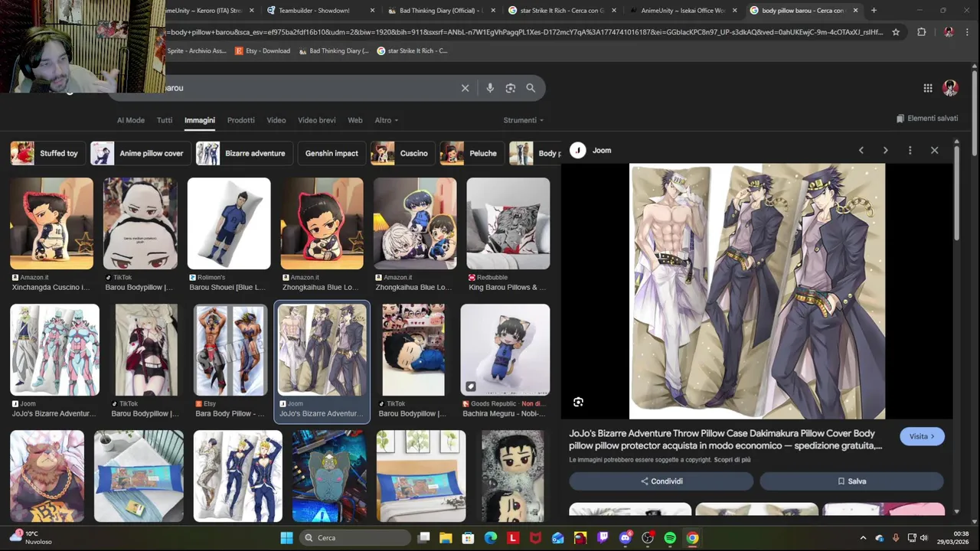Expand the Altro dropdown menu

pos(387,120)
